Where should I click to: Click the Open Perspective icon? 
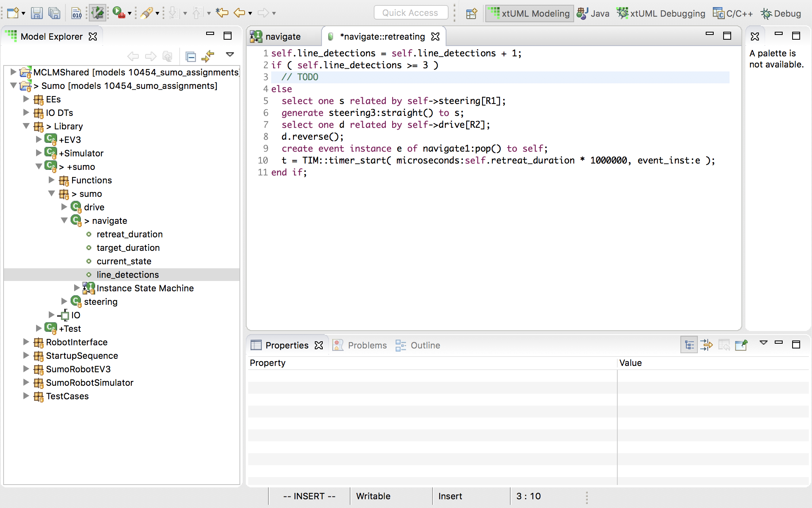(471, 13)
